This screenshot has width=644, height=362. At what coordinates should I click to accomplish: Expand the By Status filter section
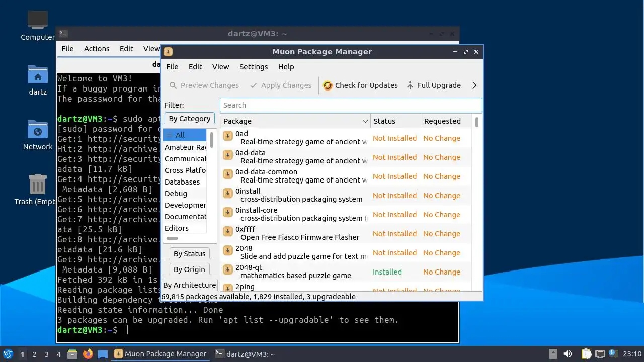(189, 254)
